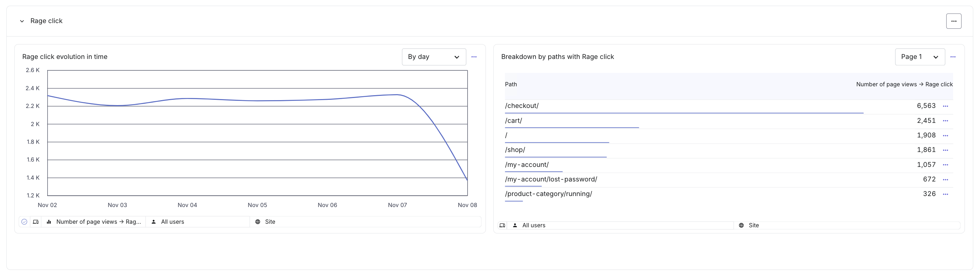Click the devices icon under the breakdown table
Image resolution: width=980 pixels, height=277 pixels.
pyautogui.click(x=502, y=225)
